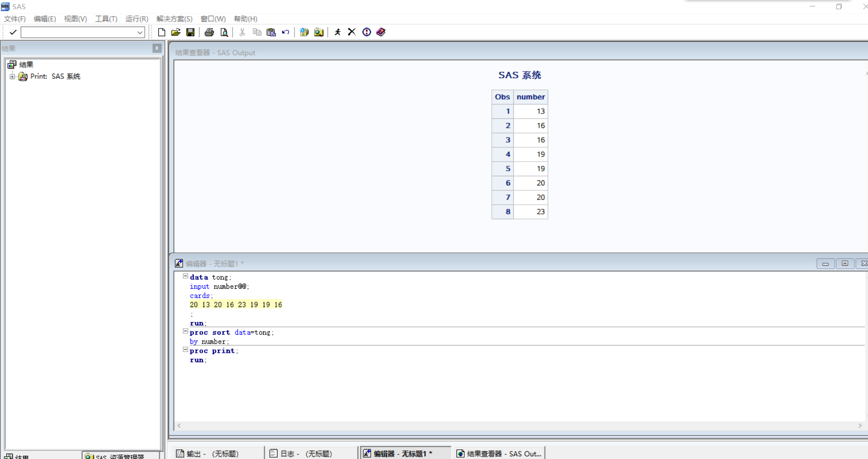Click the Undo toolbar icon
The width and height of the screenshot is (868, 459).
click(285, 32)
